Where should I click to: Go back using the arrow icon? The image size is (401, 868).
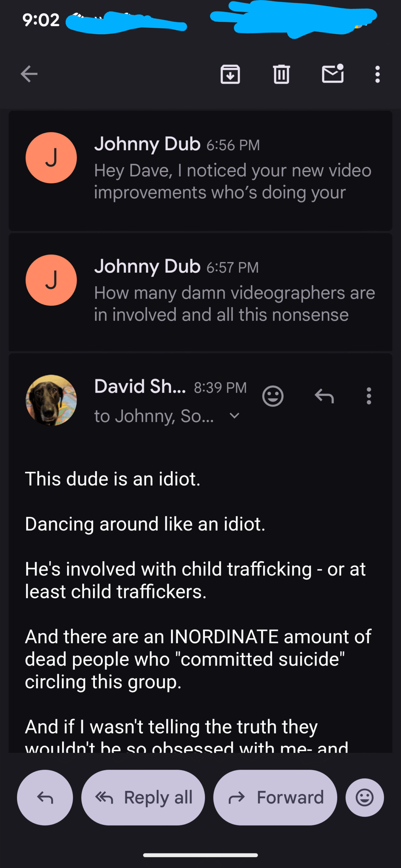tap(29, 74)
